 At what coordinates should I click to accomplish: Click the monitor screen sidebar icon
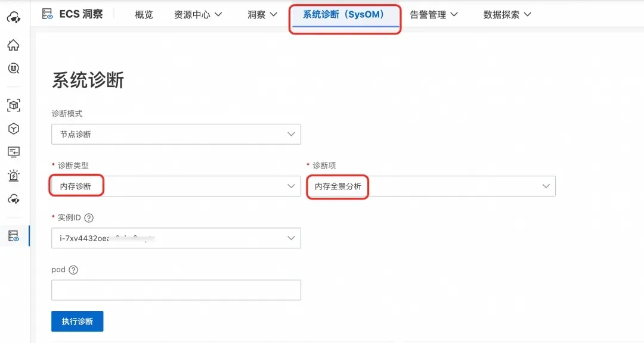pos(13,152)
